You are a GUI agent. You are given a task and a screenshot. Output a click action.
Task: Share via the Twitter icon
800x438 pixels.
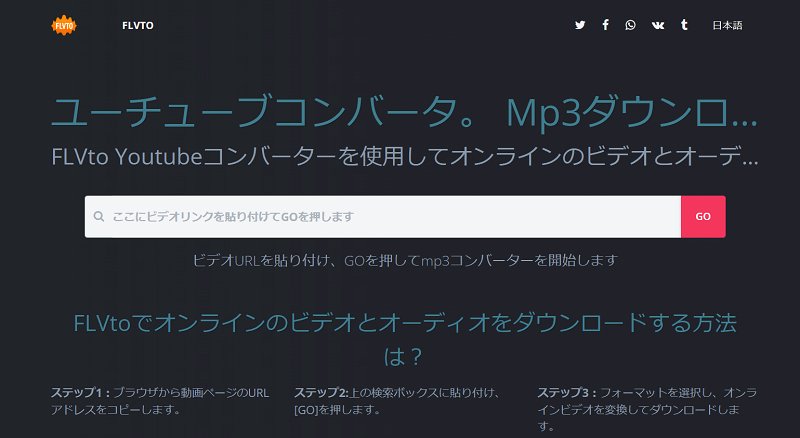580,25
